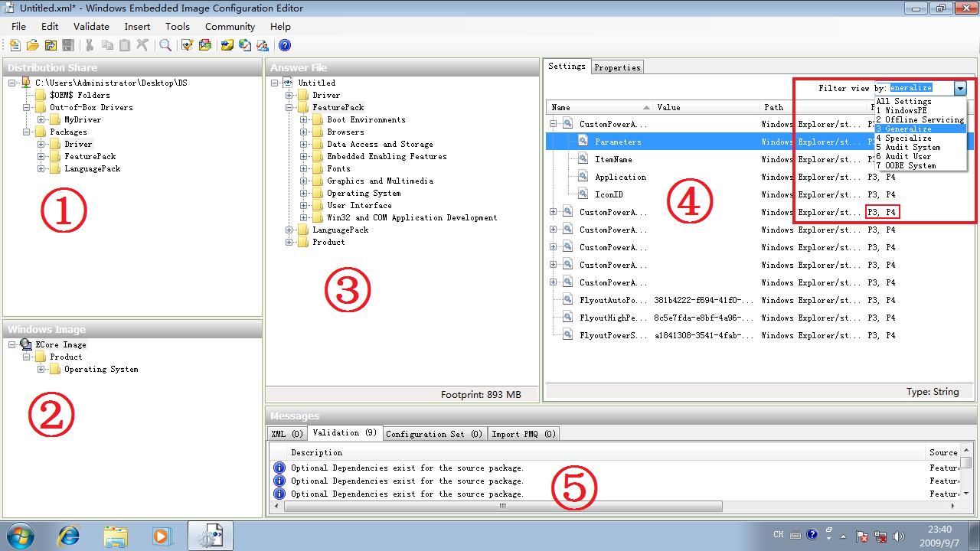Click the Cut scissors toolbar icon
The width and height of the screenshot is (980, 551).
90,45
